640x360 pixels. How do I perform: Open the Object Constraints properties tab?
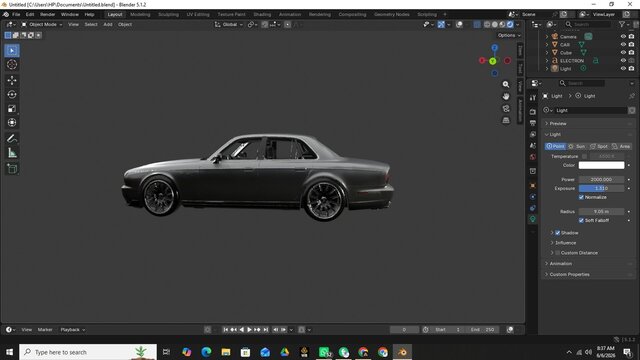click(x=533, y=208)
